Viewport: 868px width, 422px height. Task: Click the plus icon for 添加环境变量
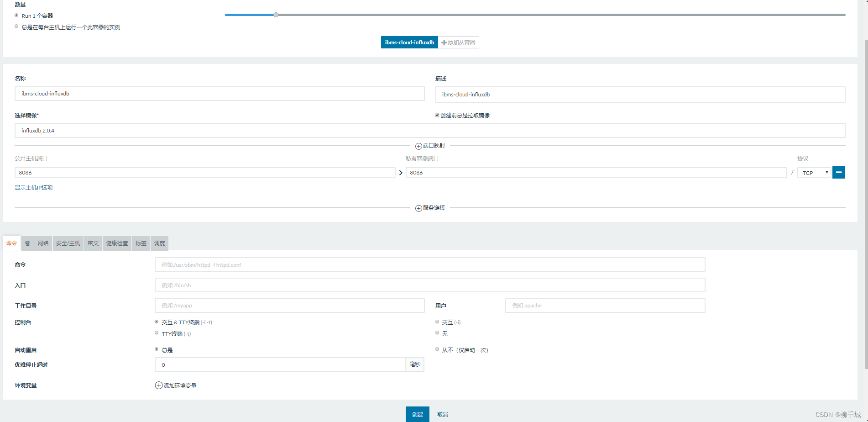159,385
